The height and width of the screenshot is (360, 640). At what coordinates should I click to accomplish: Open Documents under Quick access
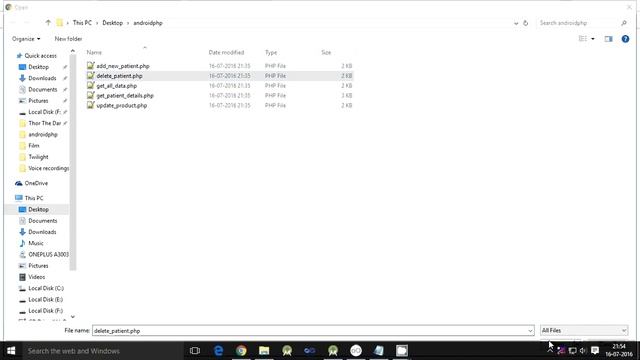[x=42, y=89]
